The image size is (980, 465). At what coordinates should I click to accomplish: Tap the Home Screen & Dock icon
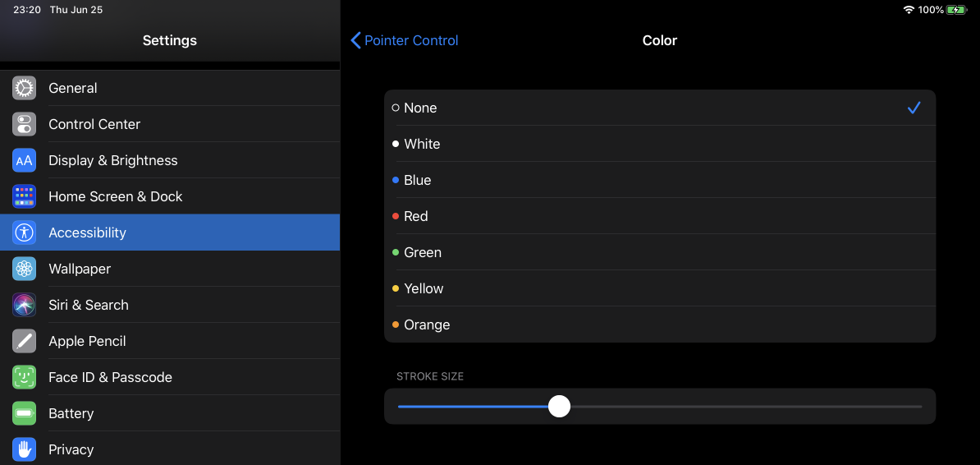tap(24, 196)
